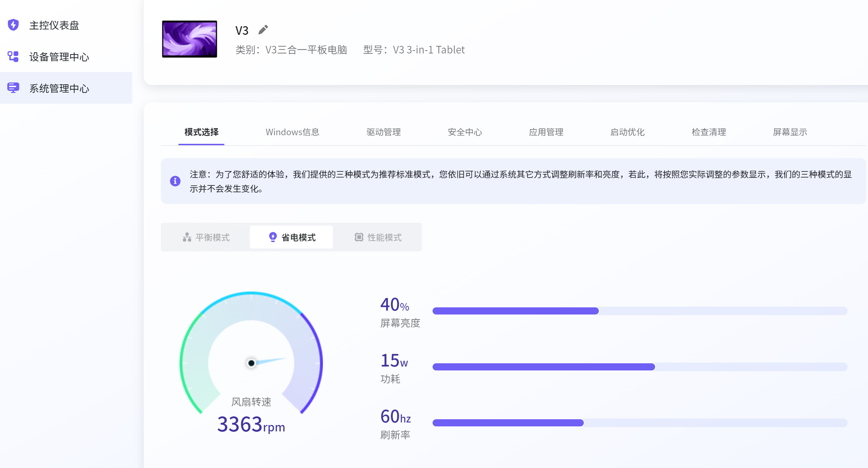Screen dimensions: 868x468
Task: Click the V3 tablet device thumbnail
Action: pyautogui.click(x=190, y=39)
